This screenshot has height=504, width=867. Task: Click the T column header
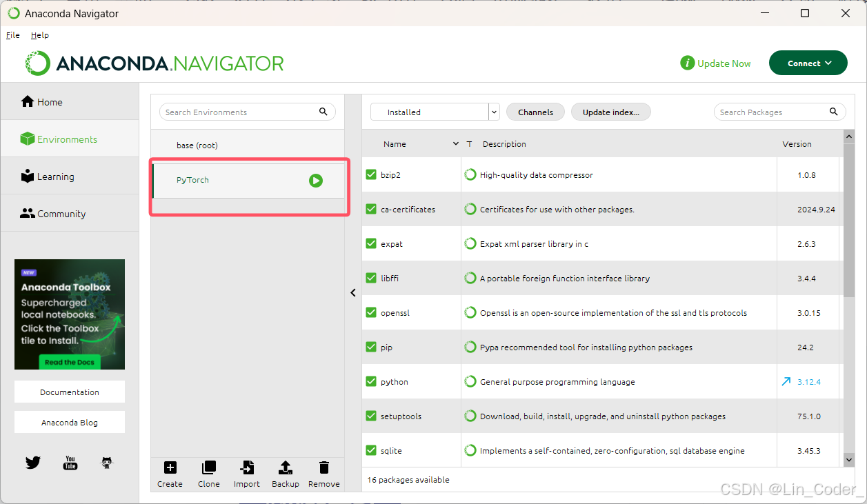[469, 144]
